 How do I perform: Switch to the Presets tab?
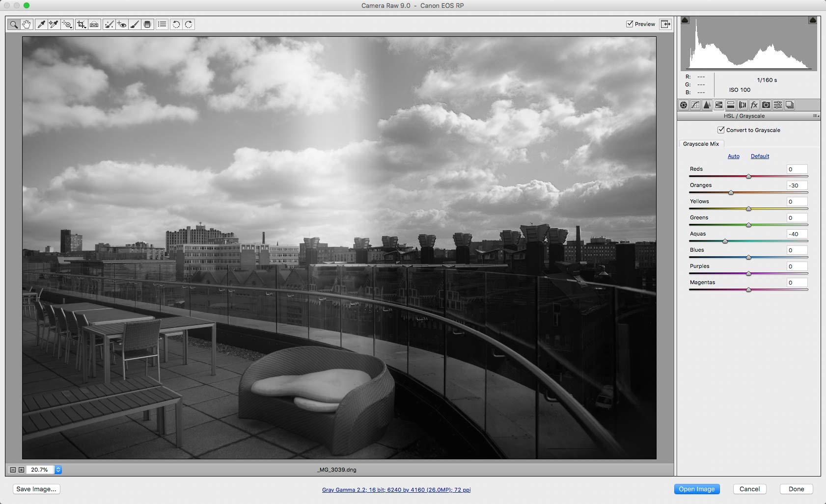coord(778,105)
